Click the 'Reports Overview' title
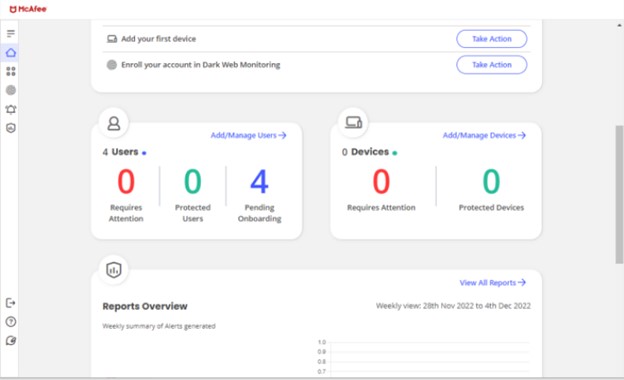 coord(145,306)
